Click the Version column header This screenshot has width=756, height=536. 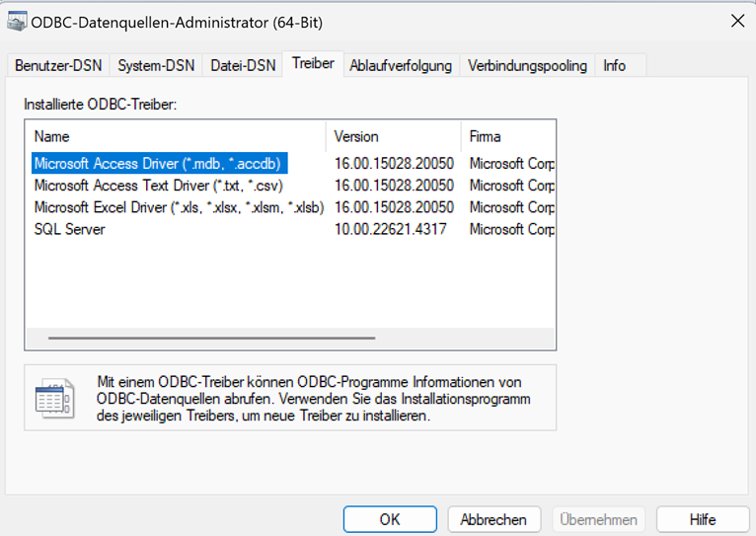point(393,136)
